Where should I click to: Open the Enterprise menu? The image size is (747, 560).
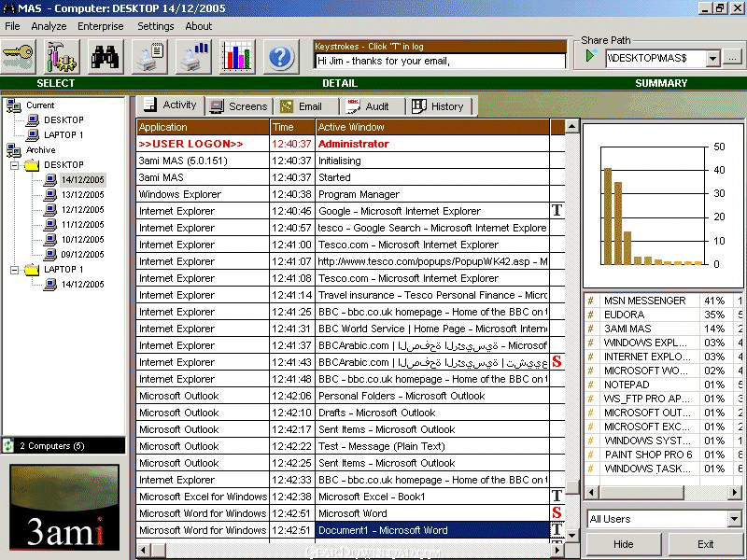pos(101,26)
